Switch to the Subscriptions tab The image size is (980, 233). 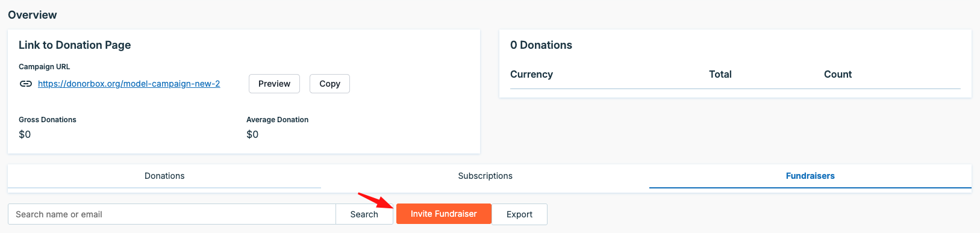(x=485, y=176)
